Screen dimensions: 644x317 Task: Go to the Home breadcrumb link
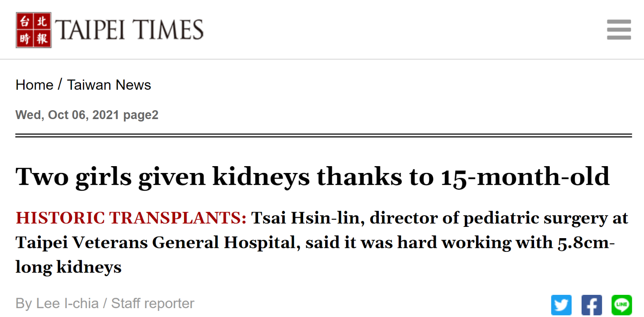(34, 85)
